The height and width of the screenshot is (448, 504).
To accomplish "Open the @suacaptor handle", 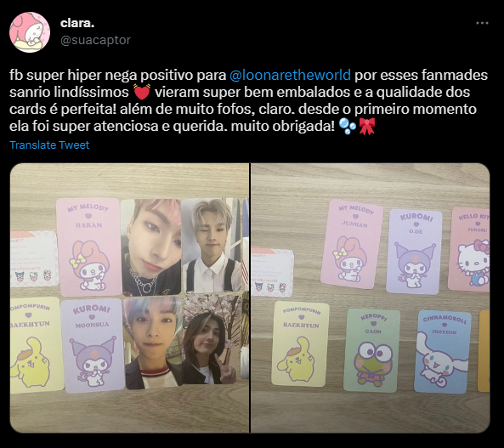I will pyautogui.click(x=95, y=40).
